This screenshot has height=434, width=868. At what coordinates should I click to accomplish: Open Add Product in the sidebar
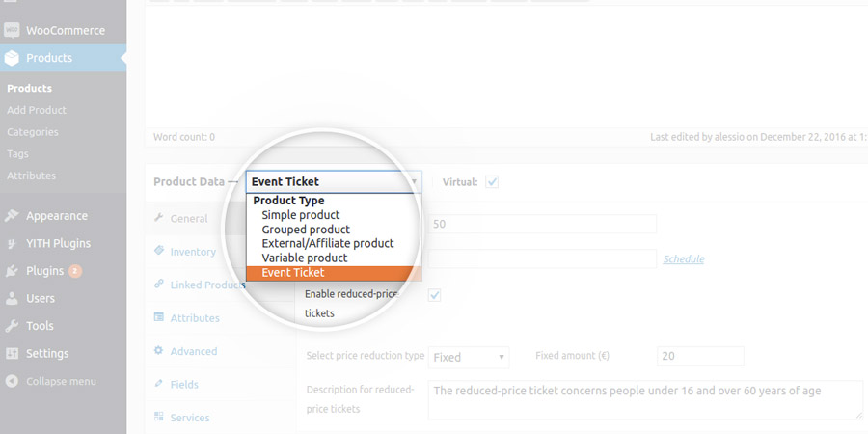(37, 110)
